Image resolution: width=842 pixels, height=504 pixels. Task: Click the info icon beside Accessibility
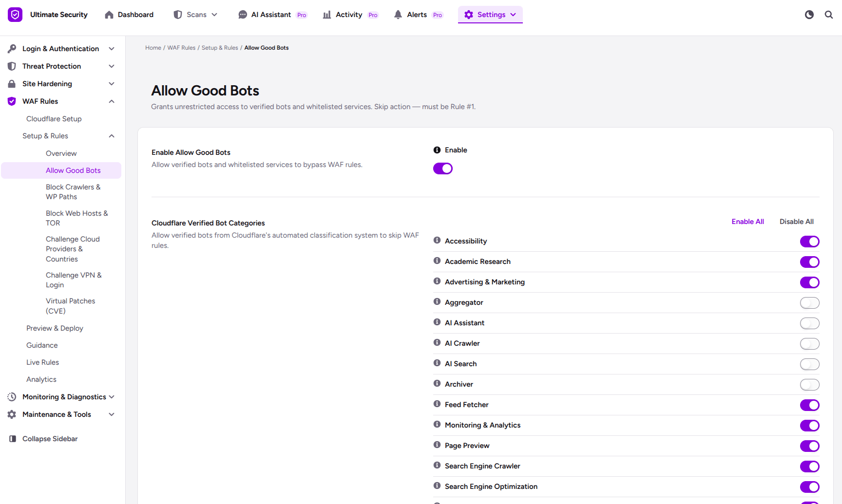437,240
